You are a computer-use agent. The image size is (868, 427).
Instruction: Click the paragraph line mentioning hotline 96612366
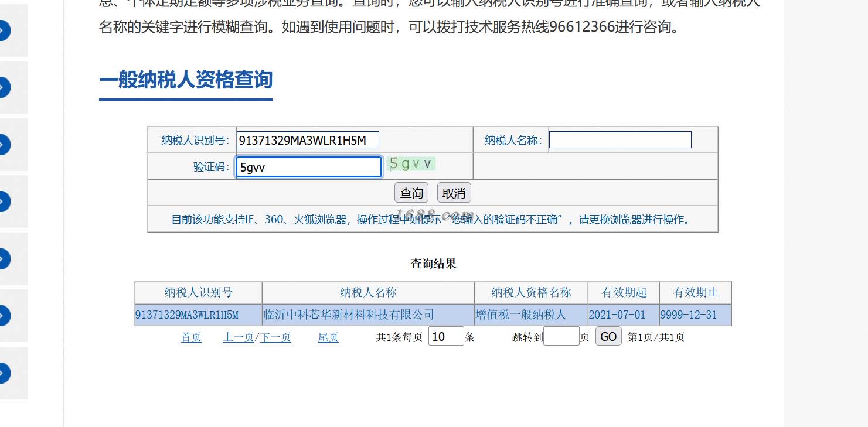(x=390, y=26)
